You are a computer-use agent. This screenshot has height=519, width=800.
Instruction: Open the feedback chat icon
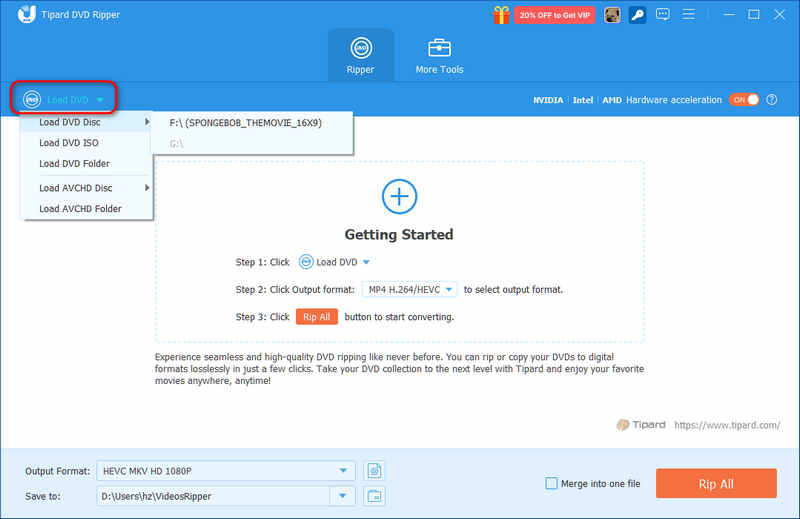[663, 14]
